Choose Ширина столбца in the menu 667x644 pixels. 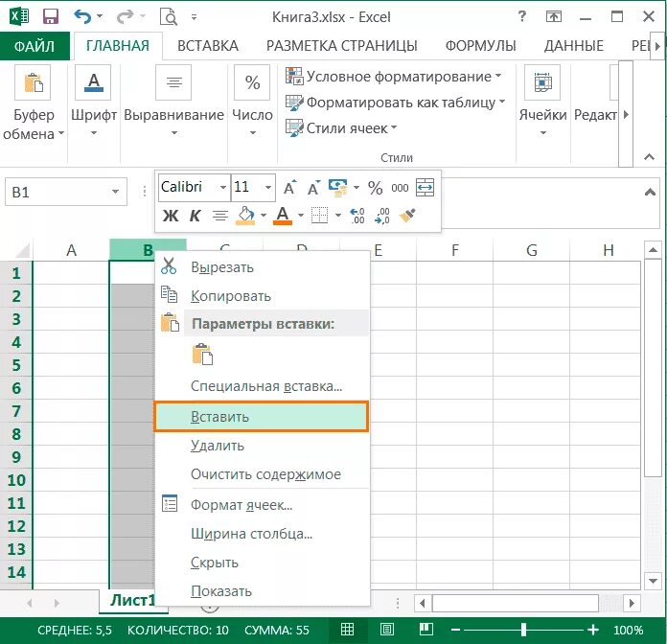pyautogui.click(x=262, y=534)
